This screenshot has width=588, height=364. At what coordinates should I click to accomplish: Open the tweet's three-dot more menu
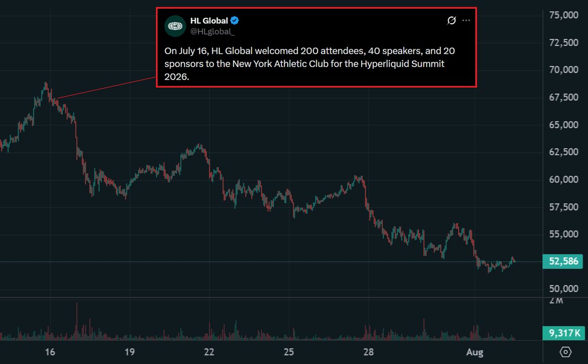(x=466, y=20)
